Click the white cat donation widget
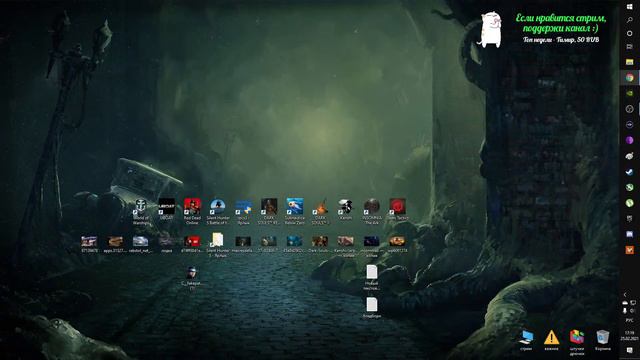640x360 pixels. click(490, 30)
